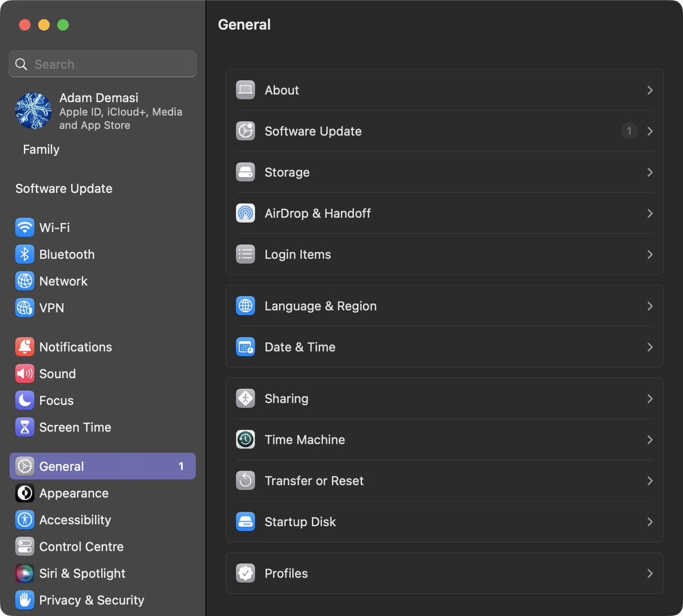The image size is (683, 616).
Task: Open the Privacy & Security section
Action: [x=91, y=600]
